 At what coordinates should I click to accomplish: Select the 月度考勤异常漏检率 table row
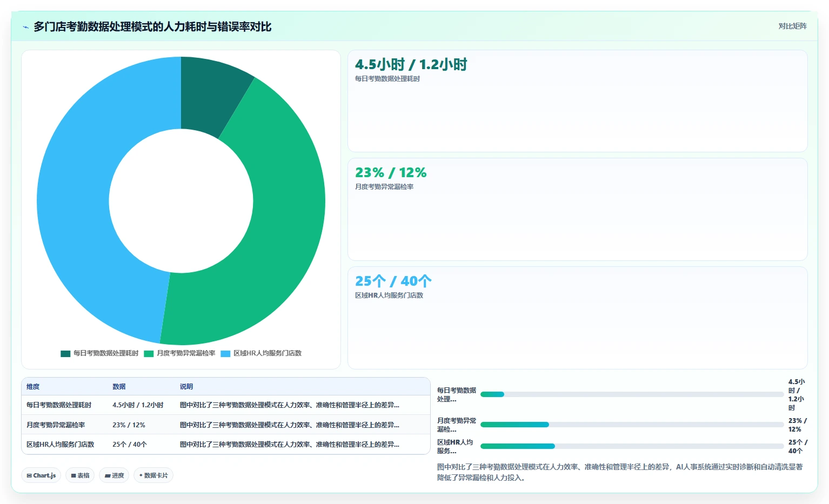coord(226,425)
